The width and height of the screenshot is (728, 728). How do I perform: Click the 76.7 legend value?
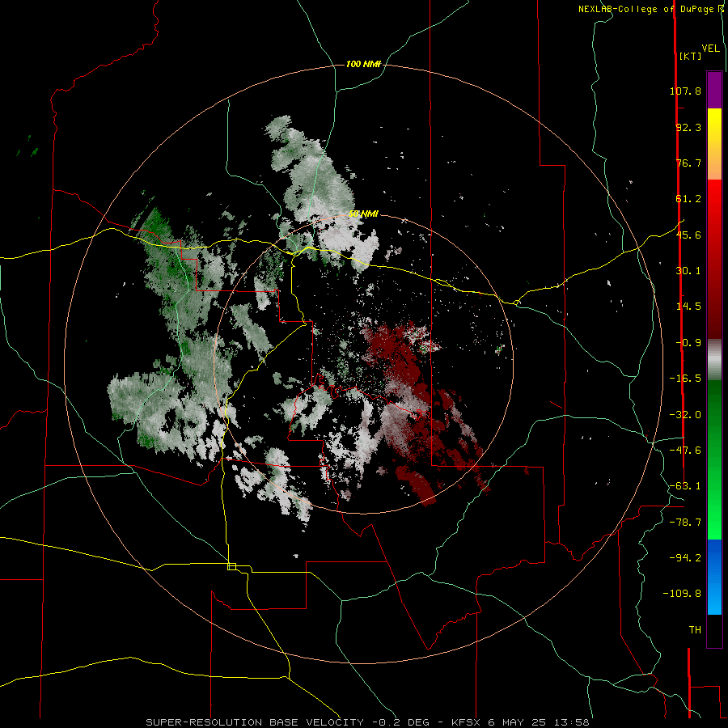(688, 163)
